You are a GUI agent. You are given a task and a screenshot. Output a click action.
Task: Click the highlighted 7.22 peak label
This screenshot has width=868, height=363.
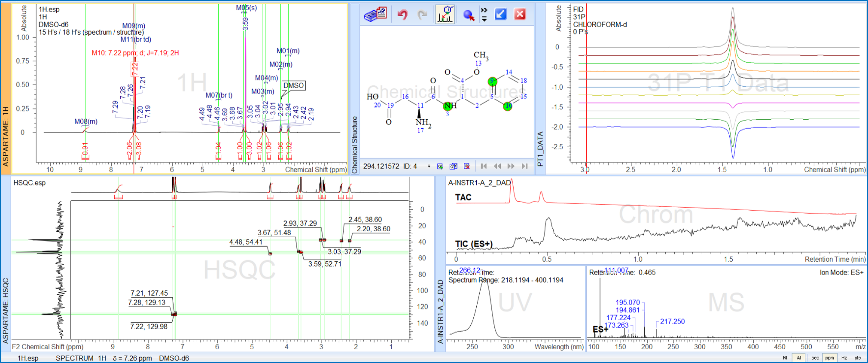(x=134, y=69)
